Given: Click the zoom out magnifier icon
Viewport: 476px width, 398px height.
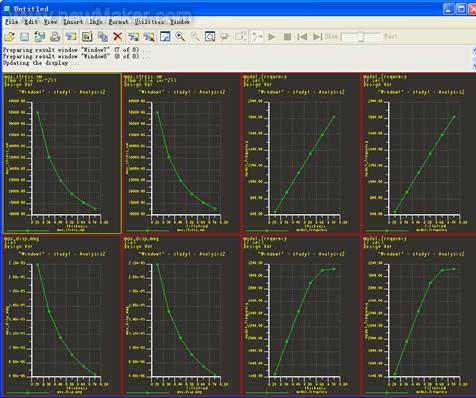Looking at the screenshot, I should (195, 36).
